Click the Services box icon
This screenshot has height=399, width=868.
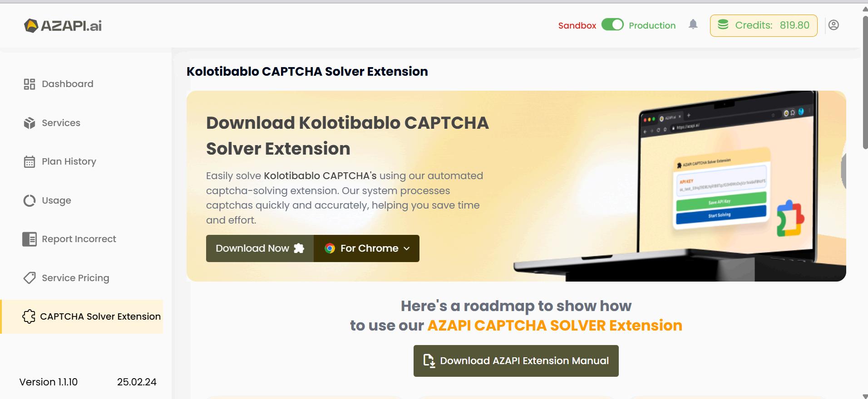pyautogui.click(x=30, y=123)
